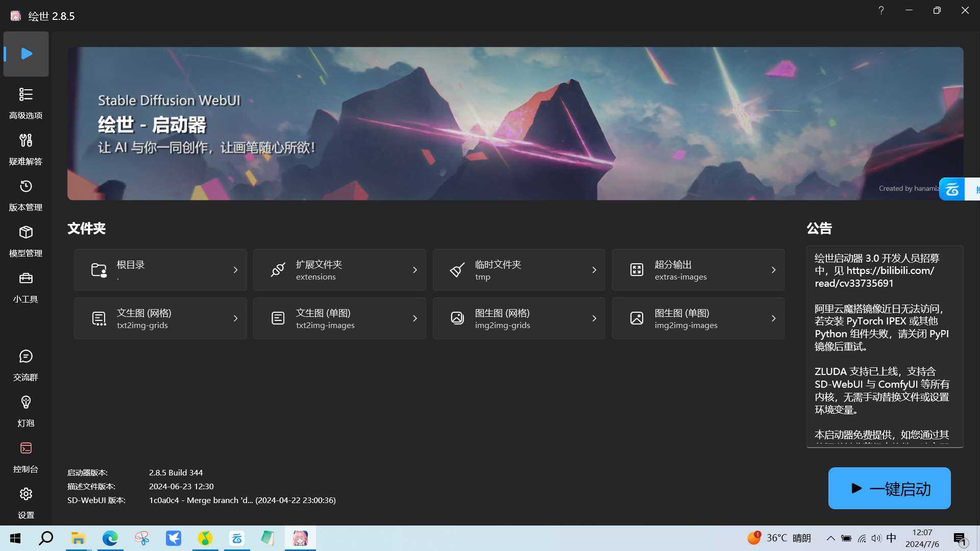Open taskbar search magnifier

point(46,538)
